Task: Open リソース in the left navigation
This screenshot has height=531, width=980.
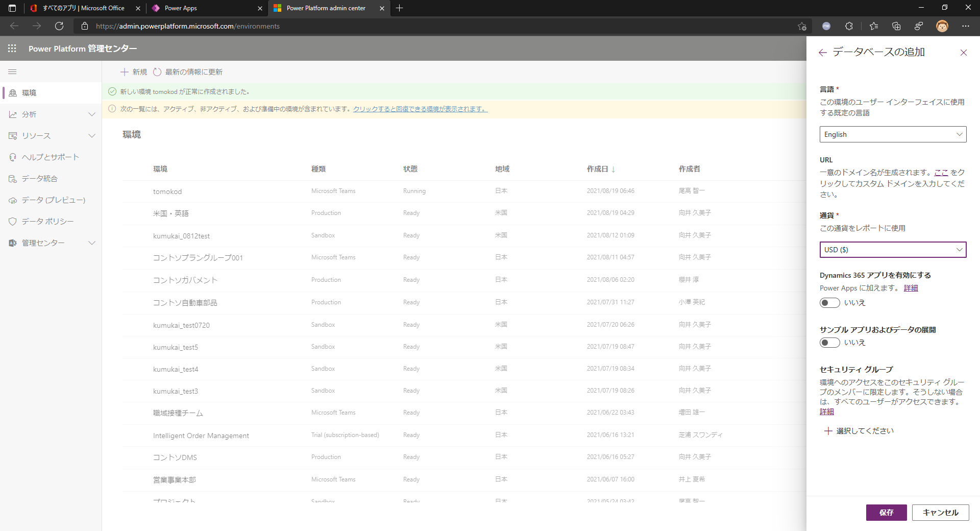Action: (x=36, y=136)
